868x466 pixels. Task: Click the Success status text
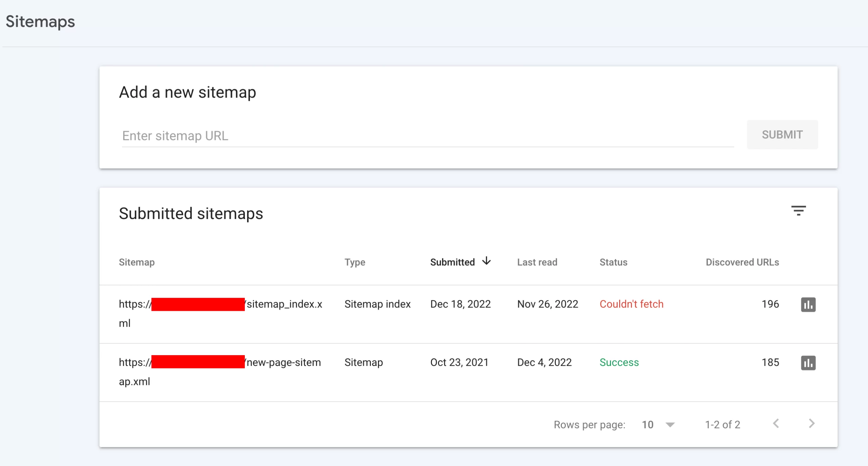pos(619,363)
